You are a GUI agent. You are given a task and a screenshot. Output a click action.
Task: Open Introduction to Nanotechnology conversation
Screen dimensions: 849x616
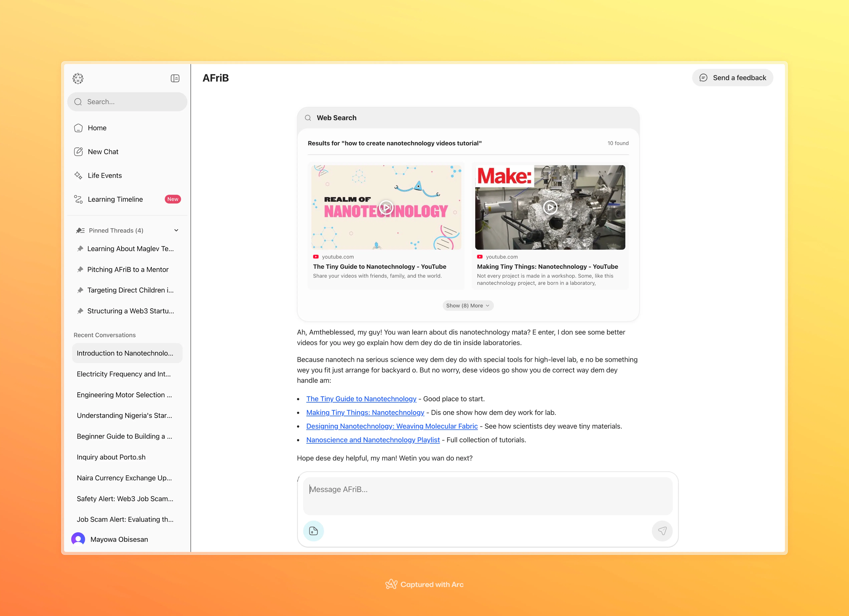point(127,353)
